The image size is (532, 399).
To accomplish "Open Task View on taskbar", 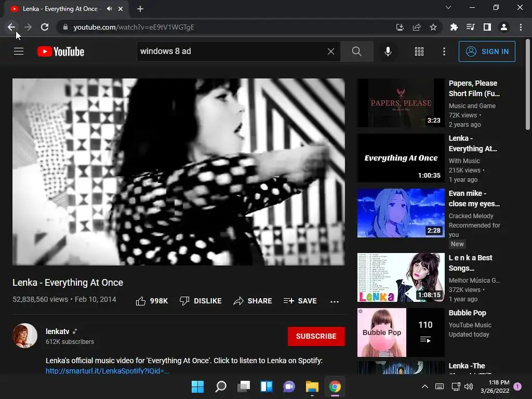I will click(243, 387).
